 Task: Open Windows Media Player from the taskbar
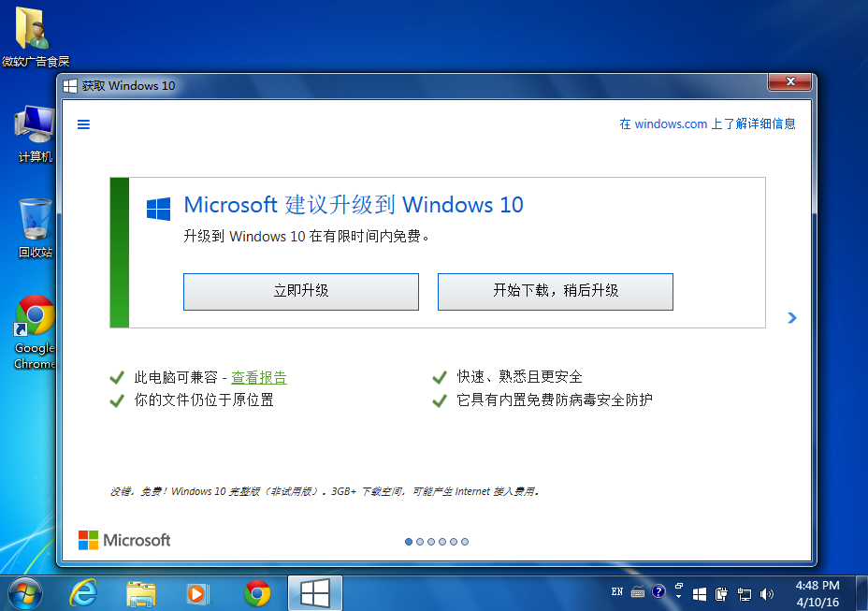(x=197, y=594)
